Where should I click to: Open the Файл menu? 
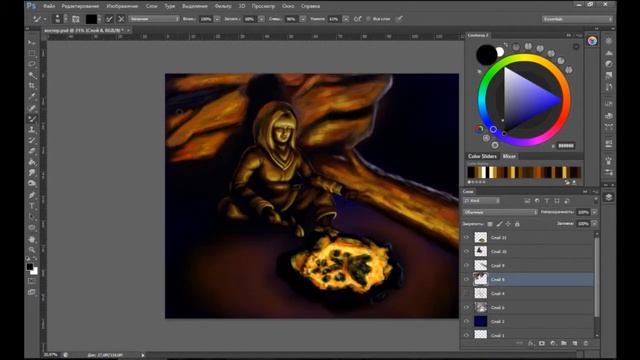[x=49, y=6]
